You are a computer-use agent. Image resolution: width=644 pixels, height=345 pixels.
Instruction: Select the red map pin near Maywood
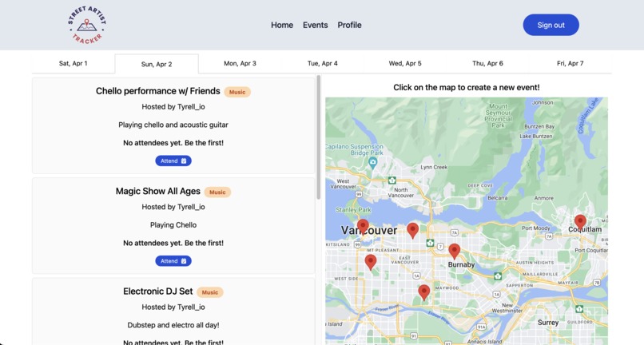coord(423,292)
